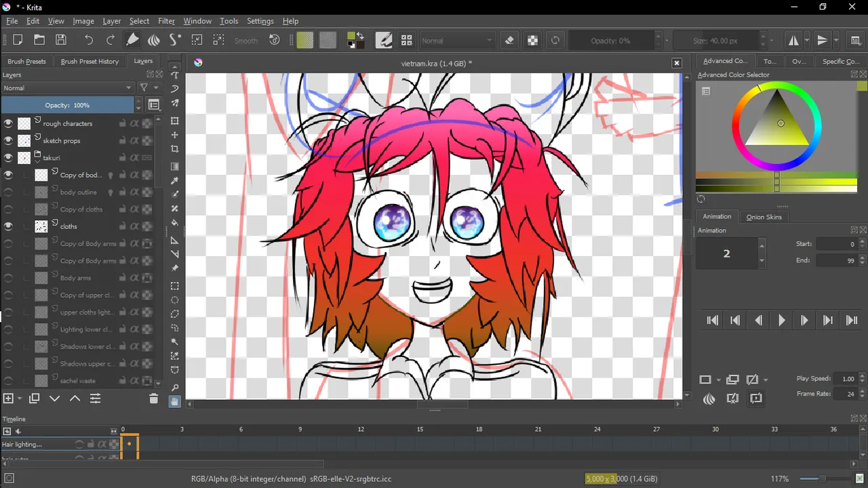Image resolution: width=868 pixels, height=488 pixels.
Task: Hide the takuri group layer
Action: pos(8,157)
